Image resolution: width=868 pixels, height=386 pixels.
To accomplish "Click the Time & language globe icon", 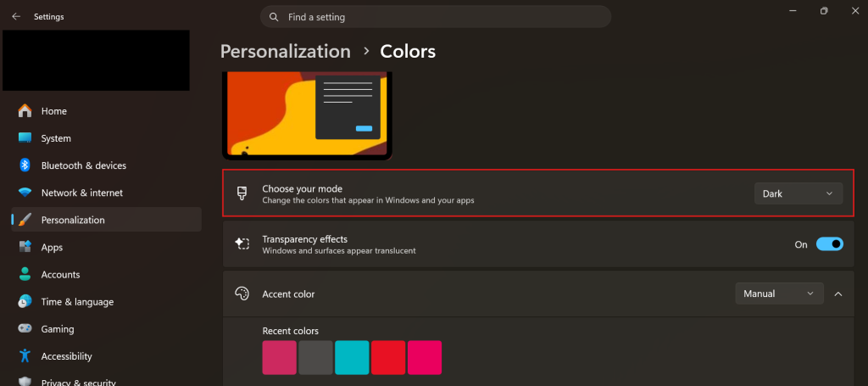I will 25,301.
